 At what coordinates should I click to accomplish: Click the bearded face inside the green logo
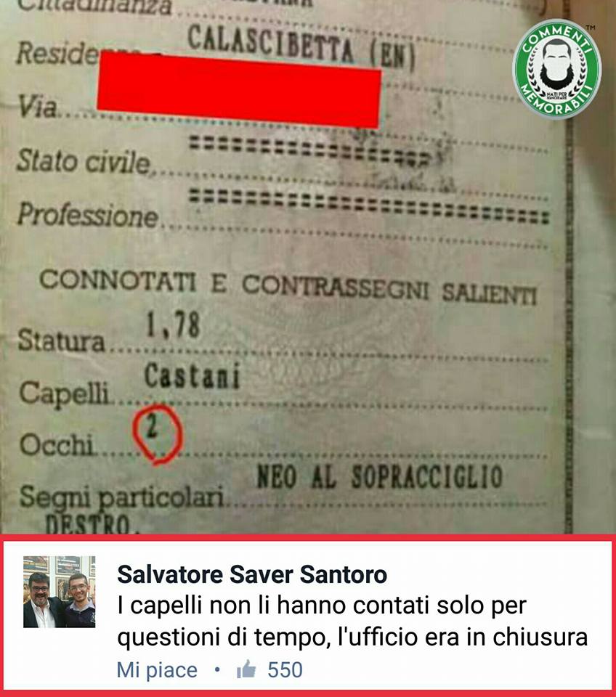click(557, 65)
